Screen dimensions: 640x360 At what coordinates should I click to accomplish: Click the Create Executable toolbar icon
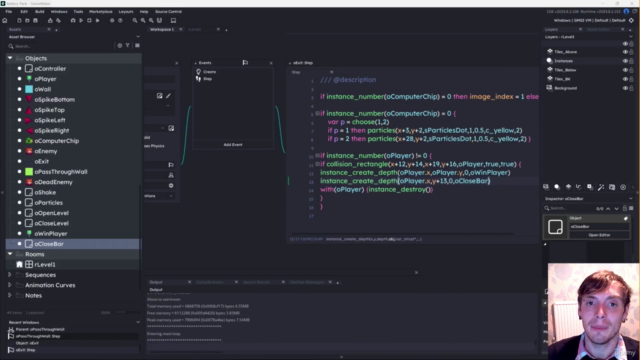tap(50, 20)
